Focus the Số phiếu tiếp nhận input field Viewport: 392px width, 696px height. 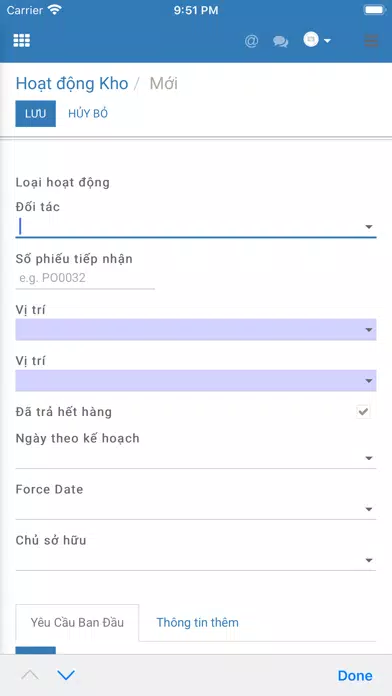click(x=85, y=279)
